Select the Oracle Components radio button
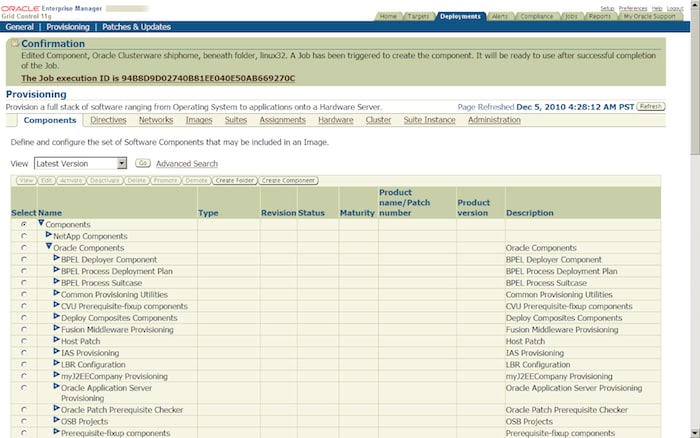This screenshot has height=438, width=700. coord(24,247)
